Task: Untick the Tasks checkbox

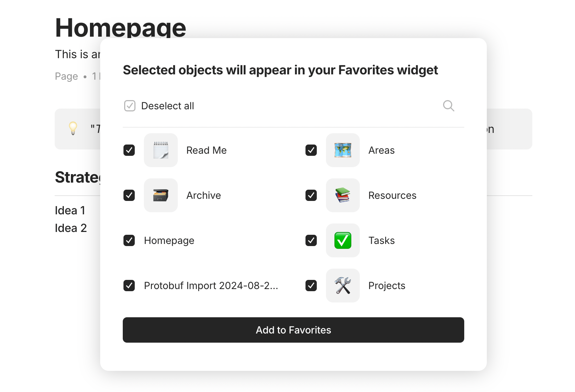Action: pos(311,240)
